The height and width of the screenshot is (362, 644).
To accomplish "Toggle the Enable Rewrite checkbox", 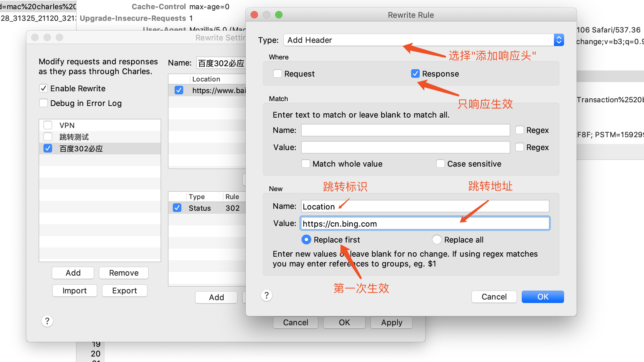I will 44,89.
